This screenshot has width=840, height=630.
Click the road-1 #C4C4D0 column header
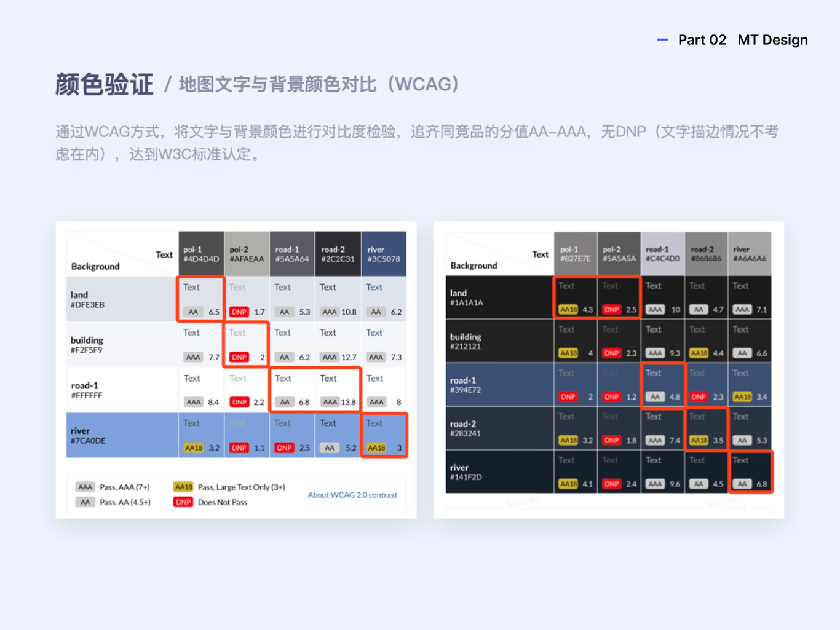point(663,253)
